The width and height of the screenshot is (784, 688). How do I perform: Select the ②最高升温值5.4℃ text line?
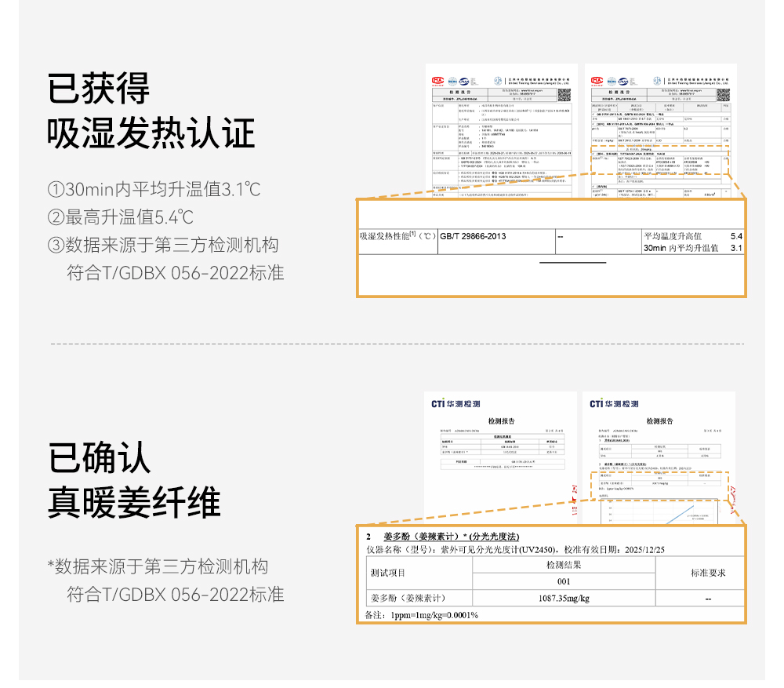121,217
